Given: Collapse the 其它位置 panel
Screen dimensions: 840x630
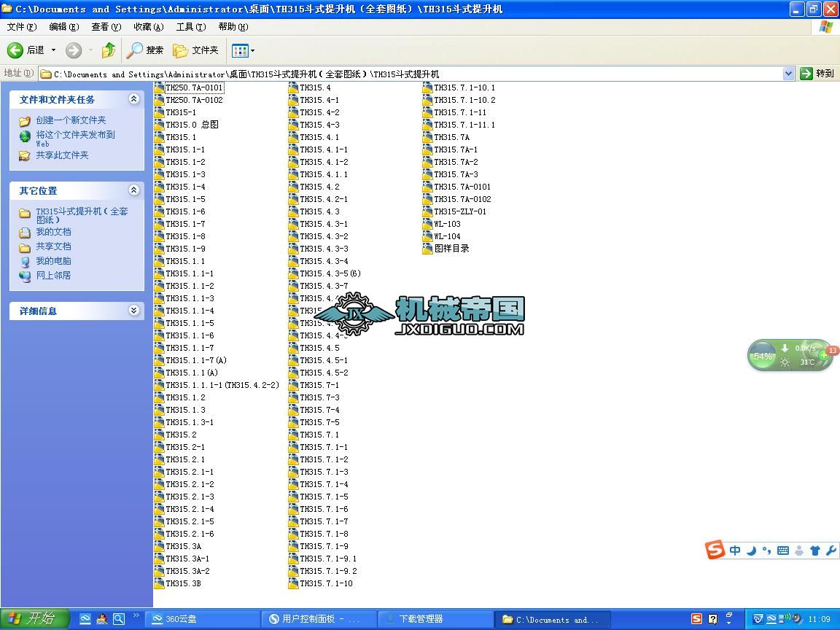Looking at the screenshot, I should point(134,190).
